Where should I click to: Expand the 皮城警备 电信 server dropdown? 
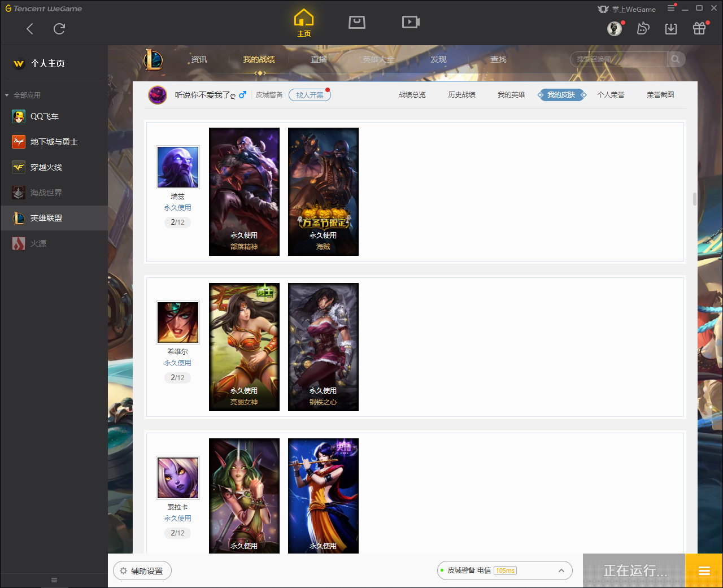click(x=505, y=570)
